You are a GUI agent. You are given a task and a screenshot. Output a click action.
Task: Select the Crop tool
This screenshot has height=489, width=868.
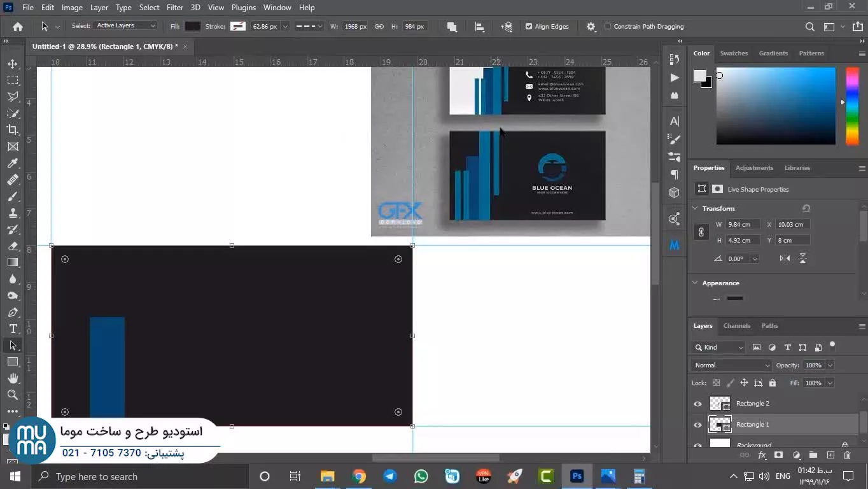tap(13, 130)
